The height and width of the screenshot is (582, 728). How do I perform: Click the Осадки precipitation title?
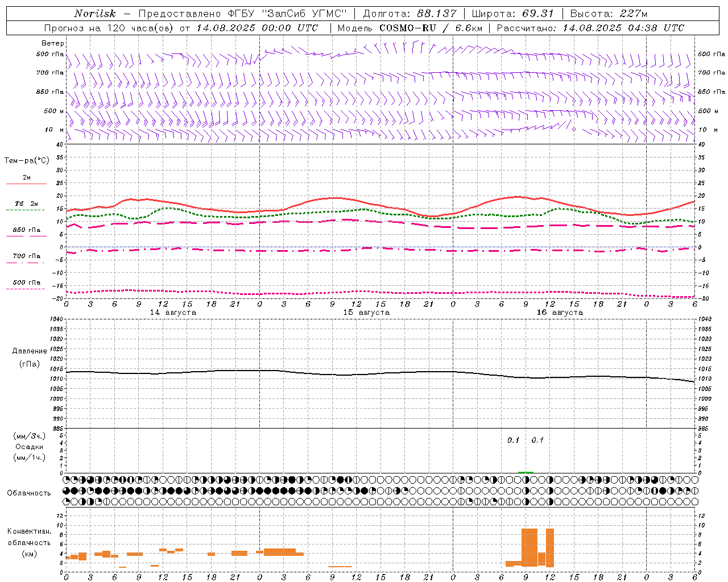pos(30,447)
